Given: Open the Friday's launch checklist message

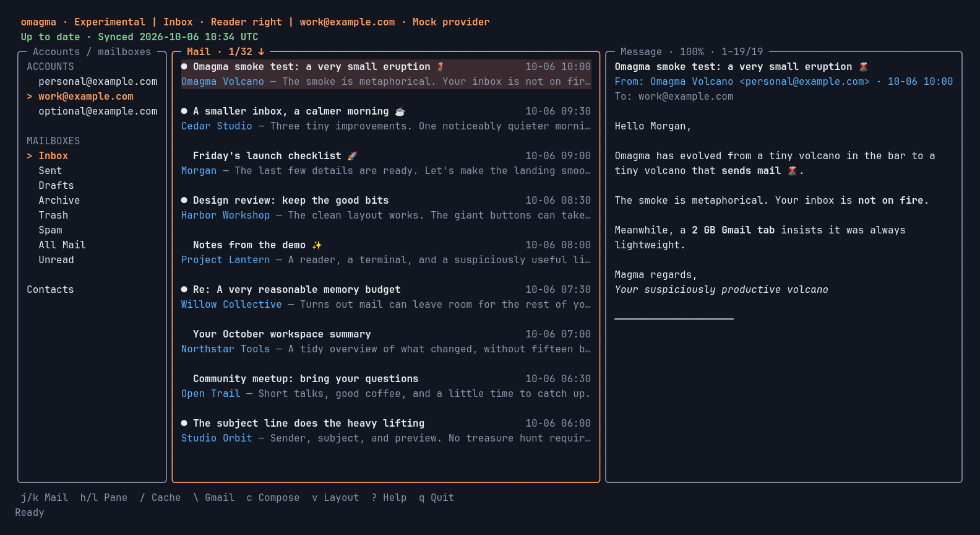Looking at the screenshot, I should coord(386,163).
